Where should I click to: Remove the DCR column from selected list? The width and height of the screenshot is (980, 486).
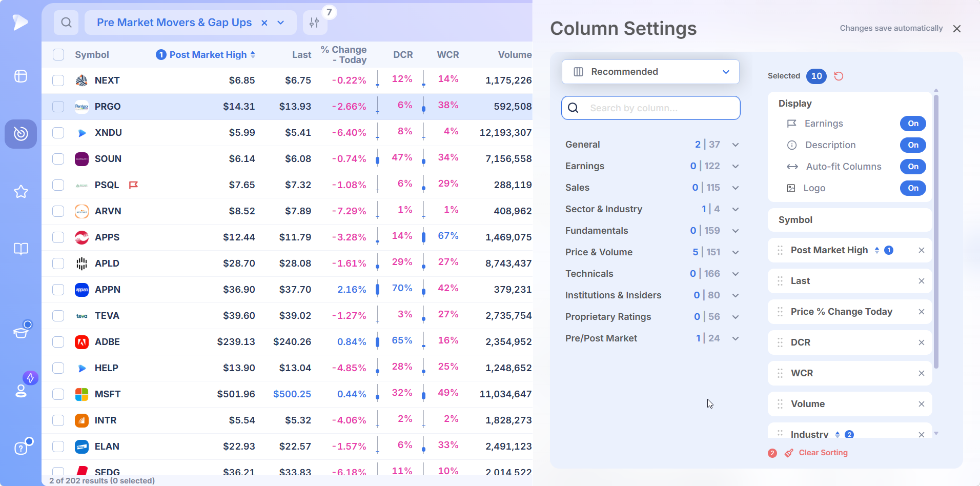click(922, 342)
